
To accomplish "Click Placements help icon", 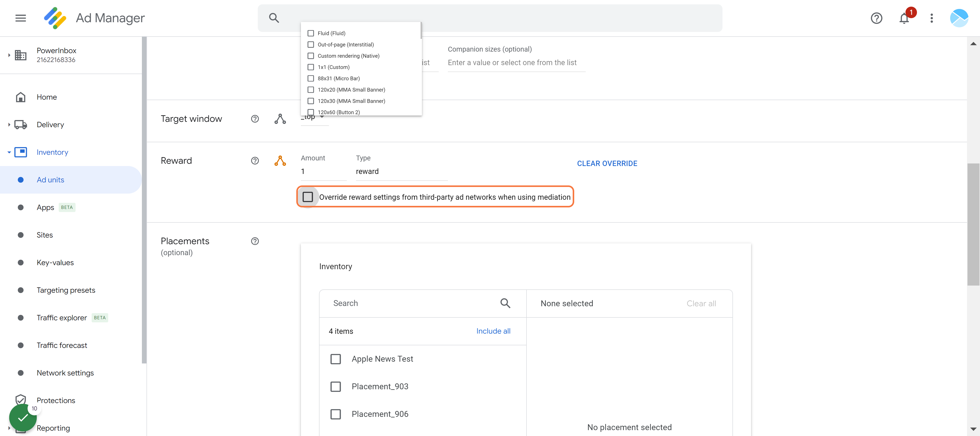I will pos(255,241).
